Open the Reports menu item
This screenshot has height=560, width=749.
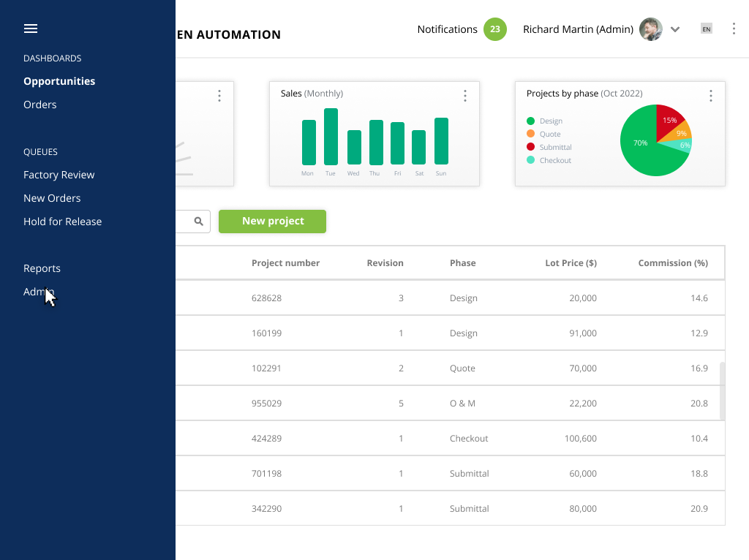tap(42, 268)
